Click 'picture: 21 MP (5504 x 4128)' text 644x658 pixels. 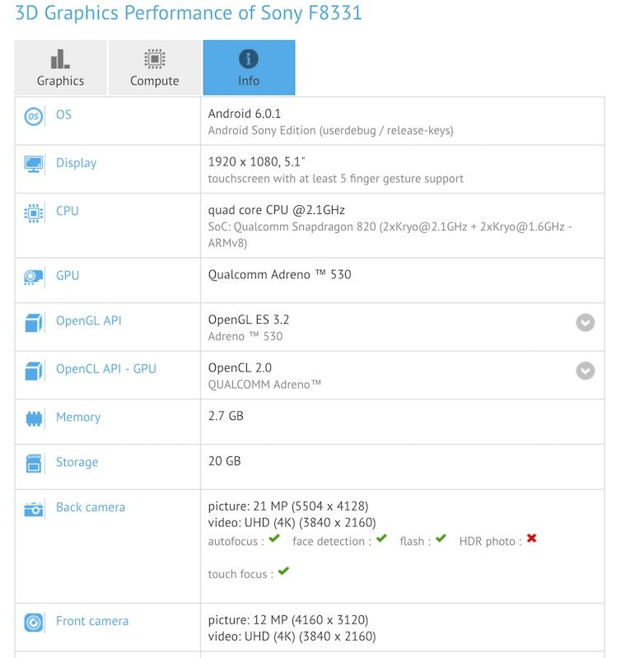coord(288,506)
